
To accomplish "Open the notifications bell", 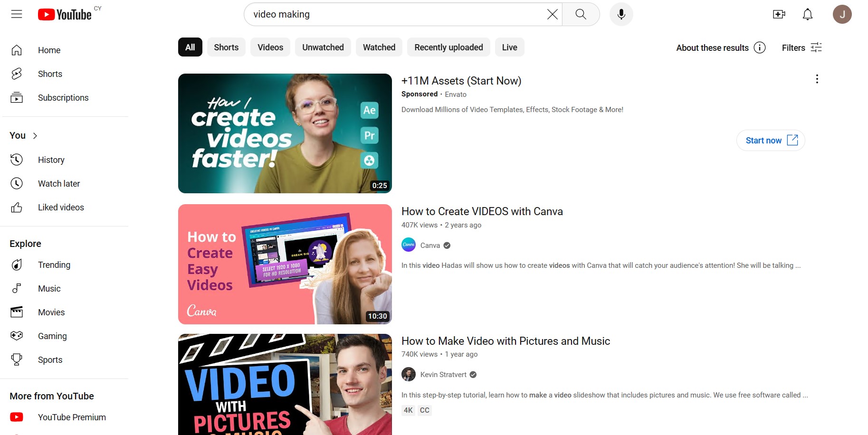I will pyautogui.click(x=808, y=14).
